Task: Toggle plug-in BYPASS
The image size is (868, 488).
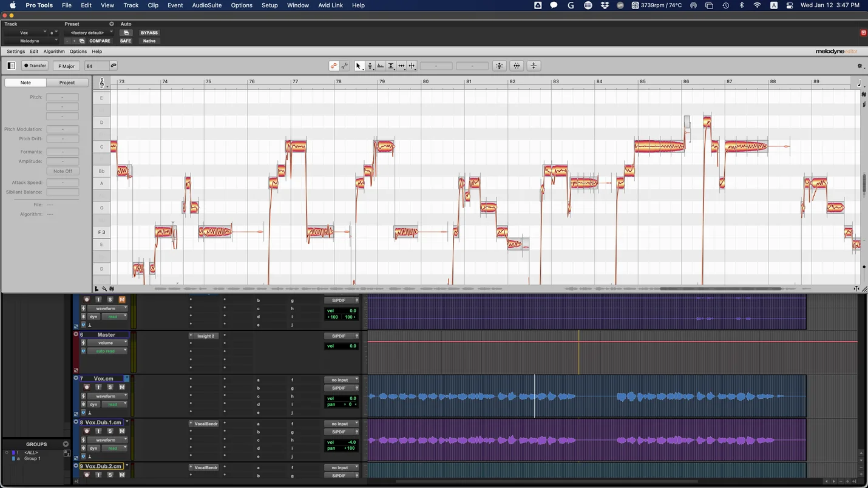Action: pyautogui.click(x=149, y=33)
